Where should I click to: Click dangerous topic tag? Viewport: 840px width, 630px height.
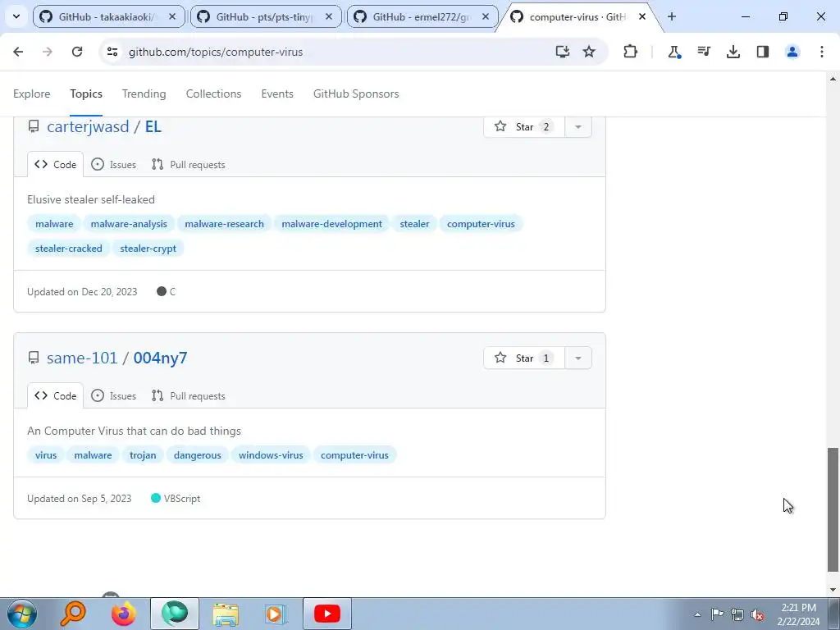197,455
